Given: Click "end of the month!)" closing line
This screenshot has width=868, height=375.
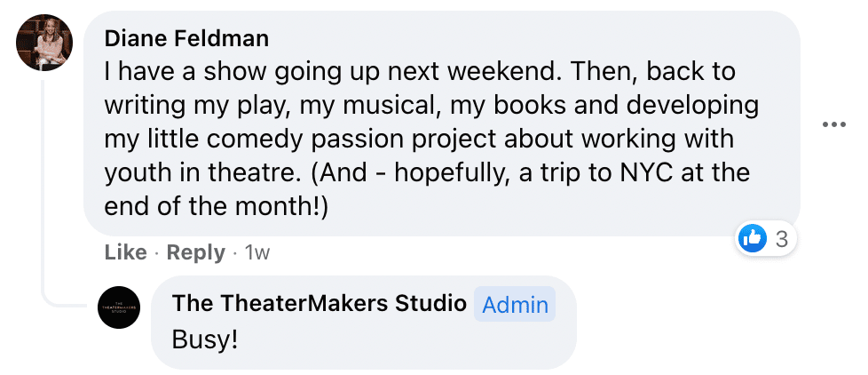Looking at the screenshot, I should (216, 205).
